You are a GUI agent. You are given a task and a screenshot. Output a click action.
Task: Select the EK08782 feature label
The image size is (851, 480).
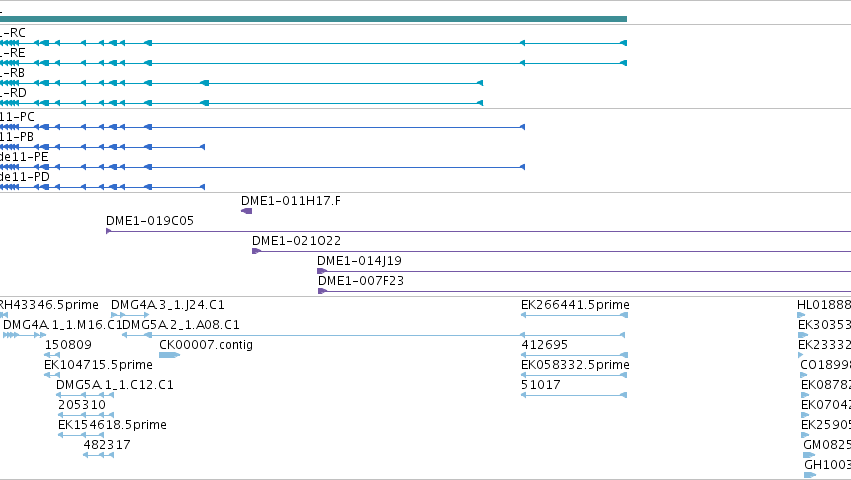point(826,385)
